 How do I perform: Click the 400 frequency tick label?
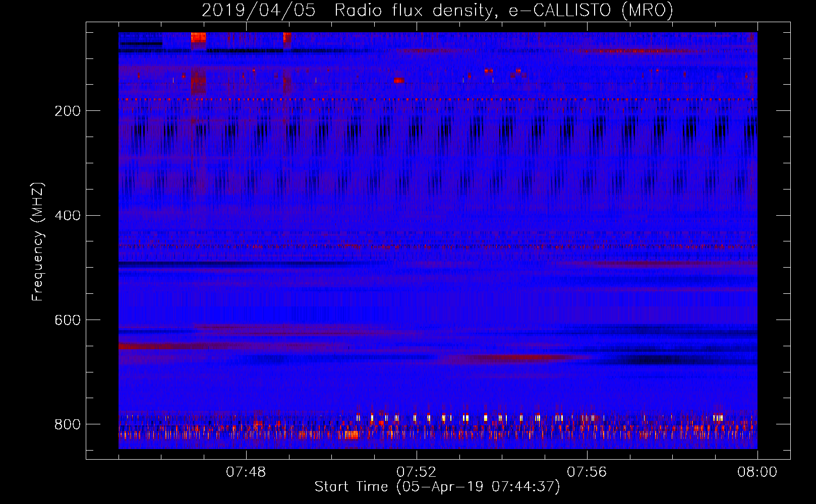pyautogui.click(x=68, y=216)
